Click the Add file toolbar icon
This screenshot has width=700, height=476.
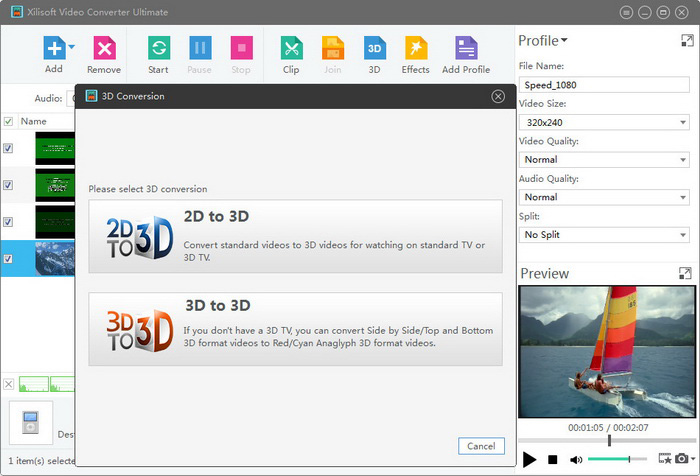click(52, 48)
